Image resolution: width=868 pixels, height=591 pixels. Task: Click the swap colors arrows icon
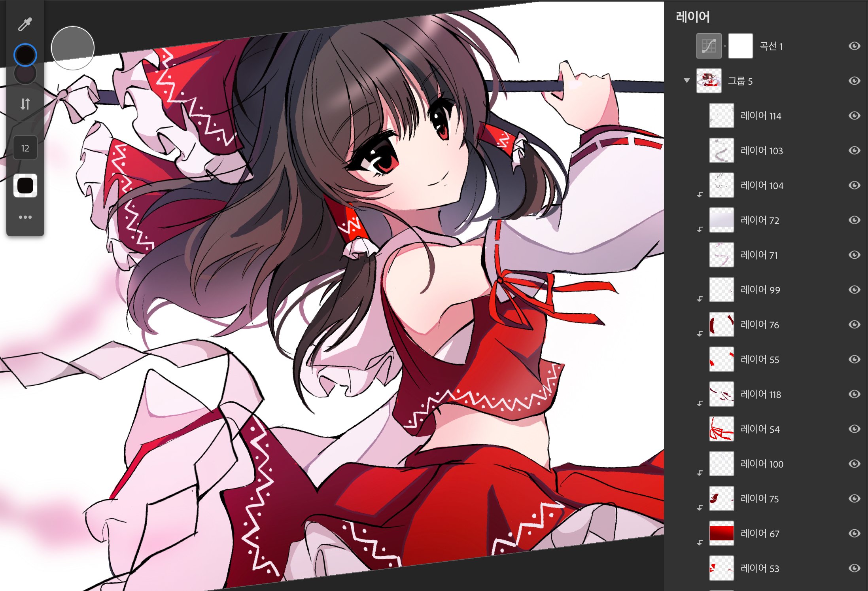click(25, 104)
